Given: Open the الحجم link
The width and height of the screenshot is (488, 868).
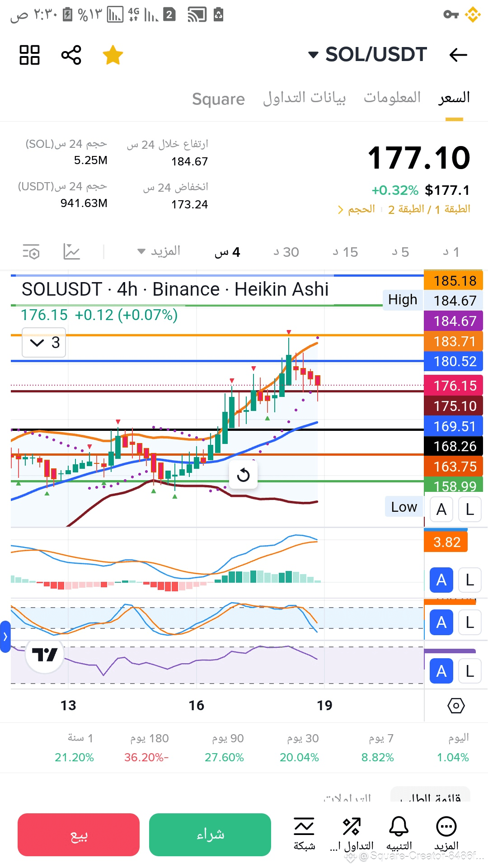Looking at the screenshot, I should (x=357, y=209).
